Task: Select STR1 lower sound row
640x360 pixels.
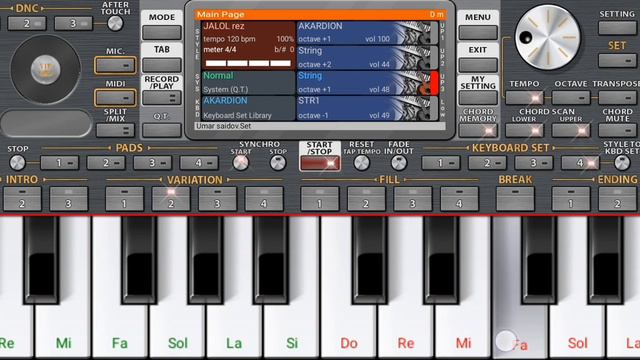Action: click(367, 109)
